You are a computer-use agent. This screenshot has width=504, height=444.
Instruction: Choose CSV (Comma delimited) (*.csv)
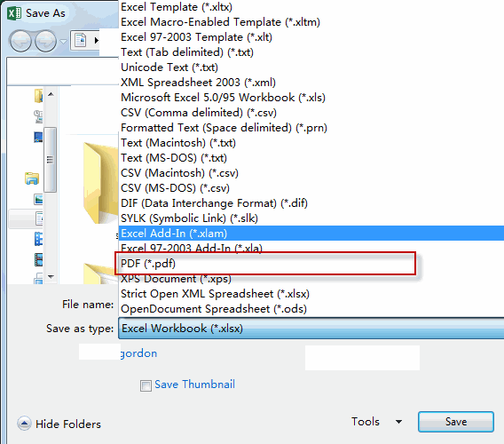click(311, 113)
